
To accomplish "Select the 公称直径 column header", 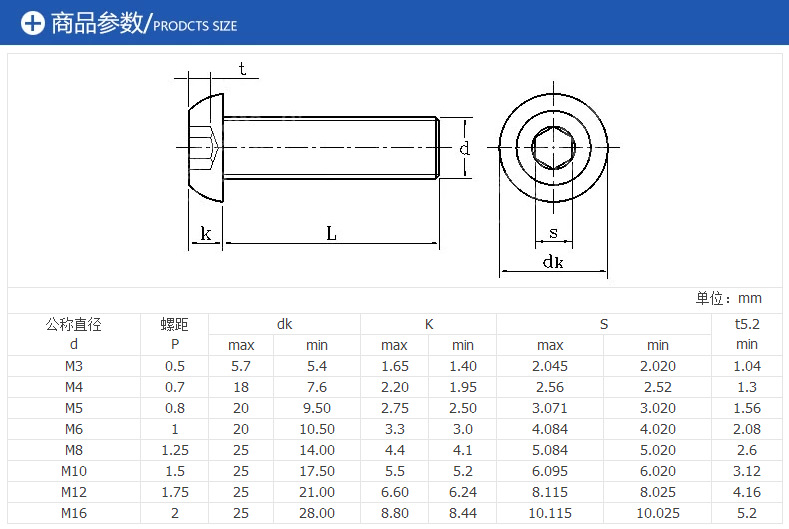I will 74,324.
